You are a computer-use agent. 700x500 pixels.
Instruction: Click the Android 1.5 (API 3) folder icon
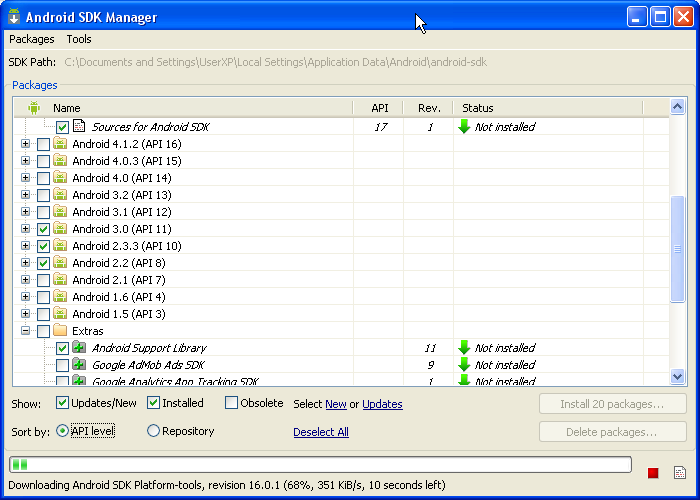point(60,313)
